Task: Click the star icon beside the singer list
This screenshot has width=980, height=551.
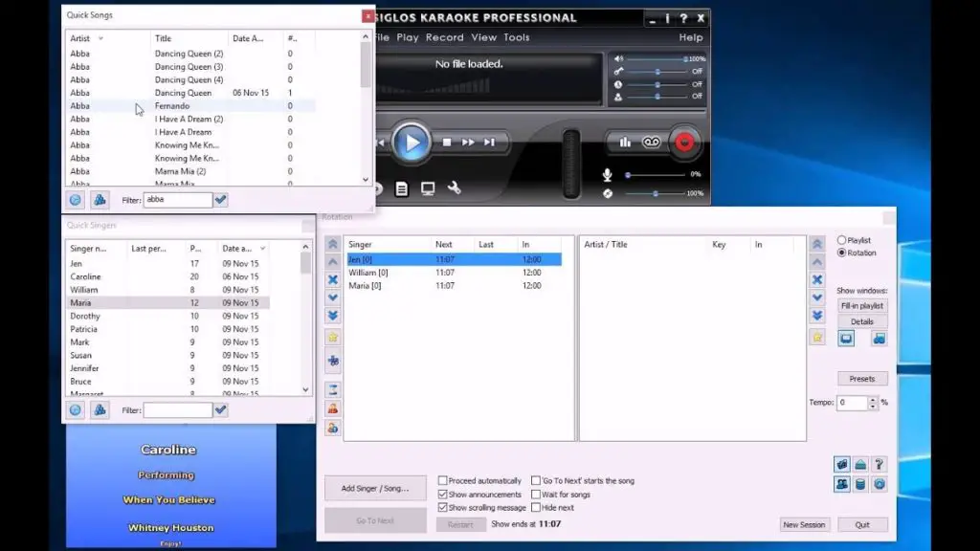Action: [333, 338]
